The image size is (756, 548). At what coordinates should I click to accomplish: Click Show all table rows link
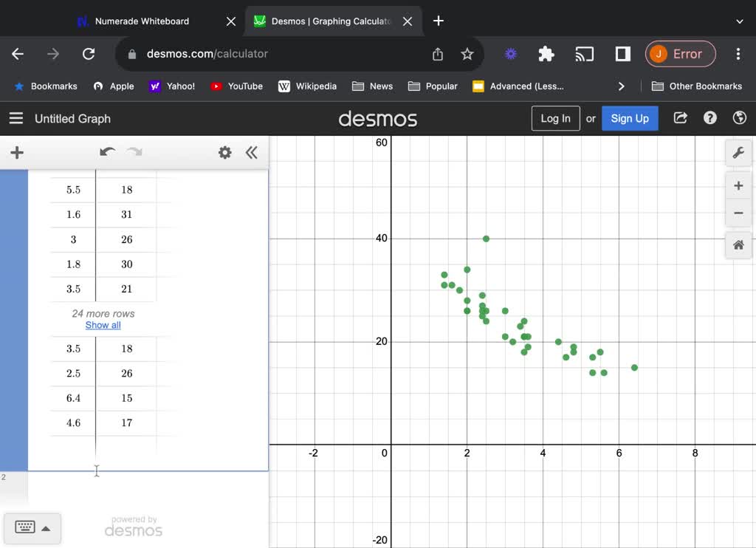click(x=103, y=325)
